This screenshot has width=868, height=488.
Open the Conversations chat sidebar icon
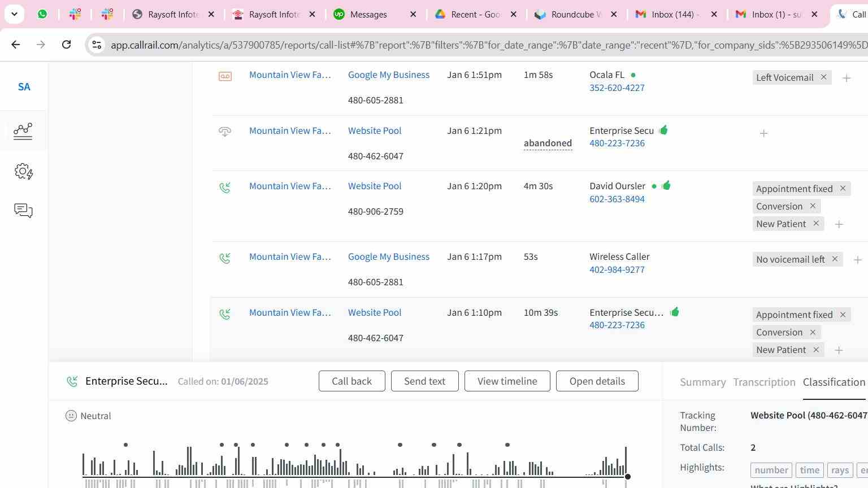(23, 211)
